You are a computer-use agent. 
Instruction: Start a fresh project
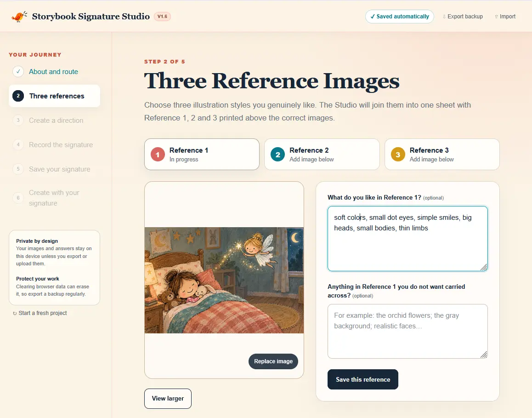pos(40,313)
